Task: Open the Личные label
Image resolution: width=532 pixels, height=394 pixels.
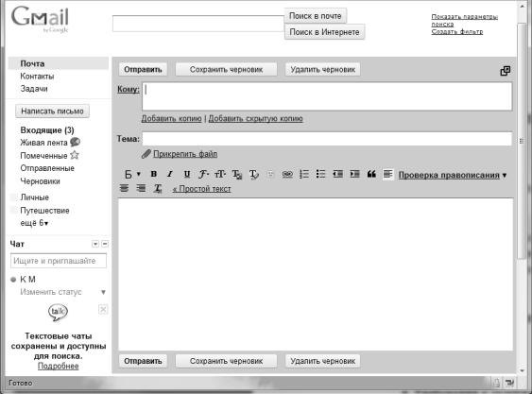Action: tap(34, 197)
